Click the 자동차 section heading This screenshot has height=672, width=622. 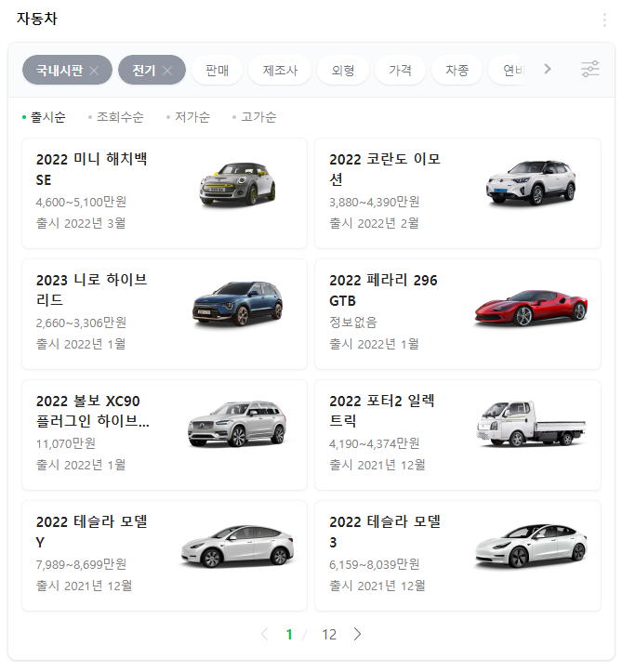[37, 19]
